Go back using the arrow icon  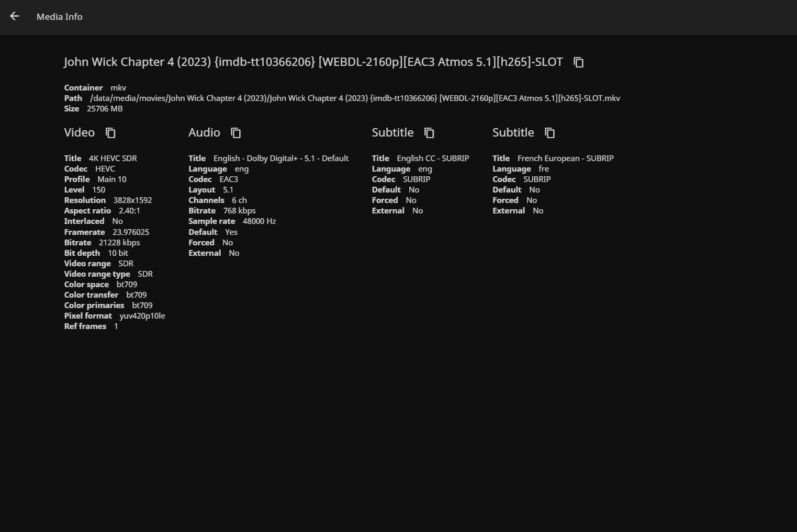point(15,17)
